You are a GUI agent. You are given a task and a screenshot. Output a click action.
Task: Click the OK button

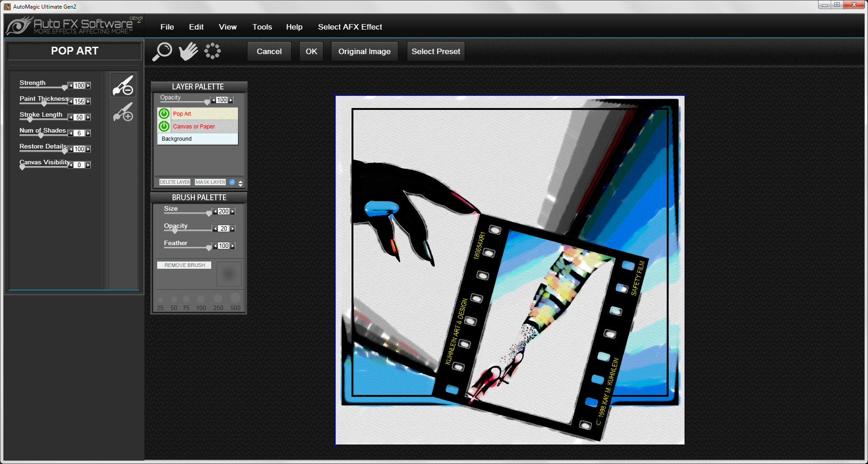[311, 51]
